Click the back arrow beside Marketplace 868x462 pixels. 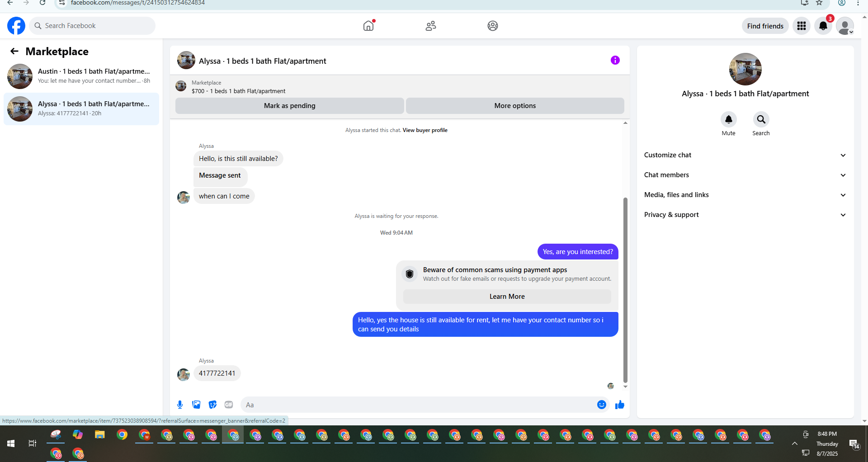[14, 51]
